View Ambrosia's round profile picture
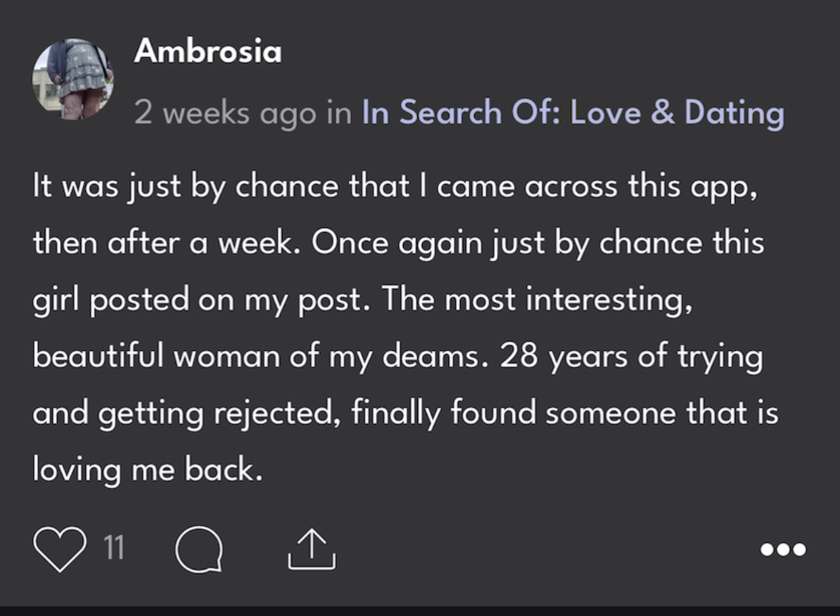Image resolution: width=840 pixels, height=616 pixels. [x=73, y=78]
